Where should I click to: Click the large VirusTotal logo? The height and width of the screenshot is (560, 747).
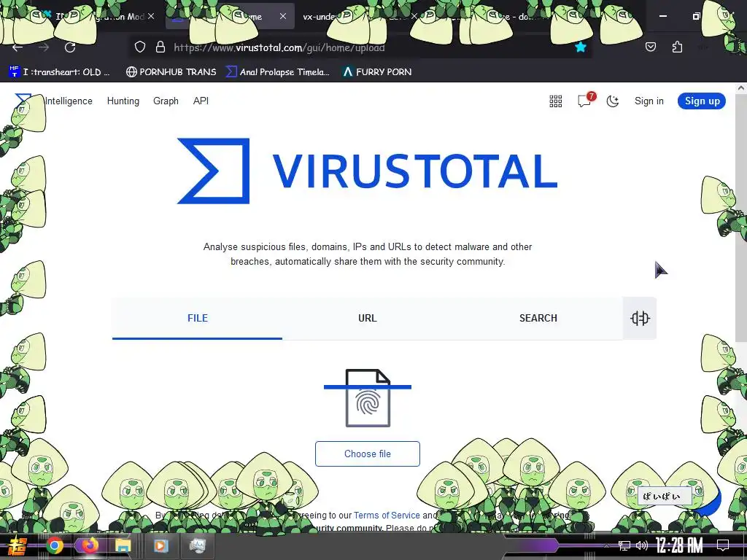367,171
